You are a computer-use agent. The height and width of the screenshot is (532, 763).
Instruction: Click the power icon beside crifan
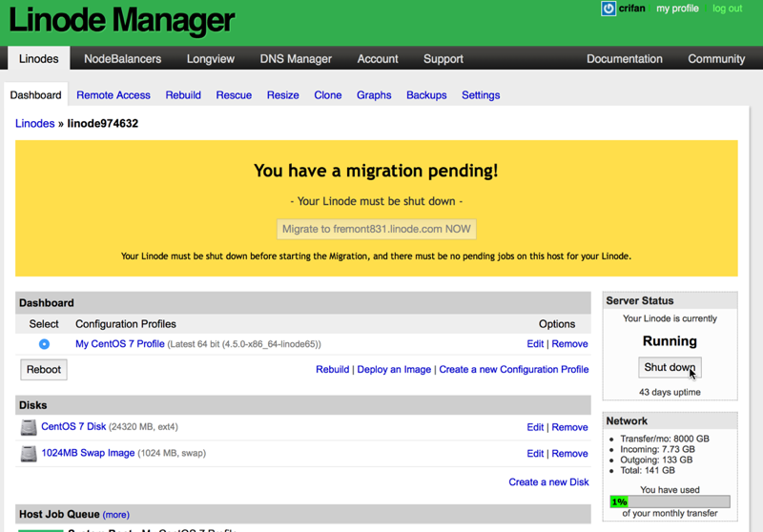[608, 9]
